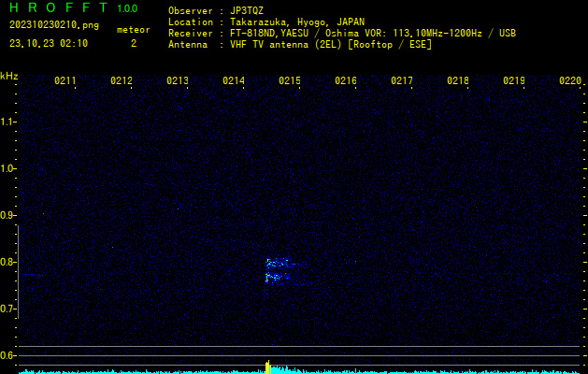Click the meteor count label
Screen dimensions: 588x374
click(x=133, y=30)
